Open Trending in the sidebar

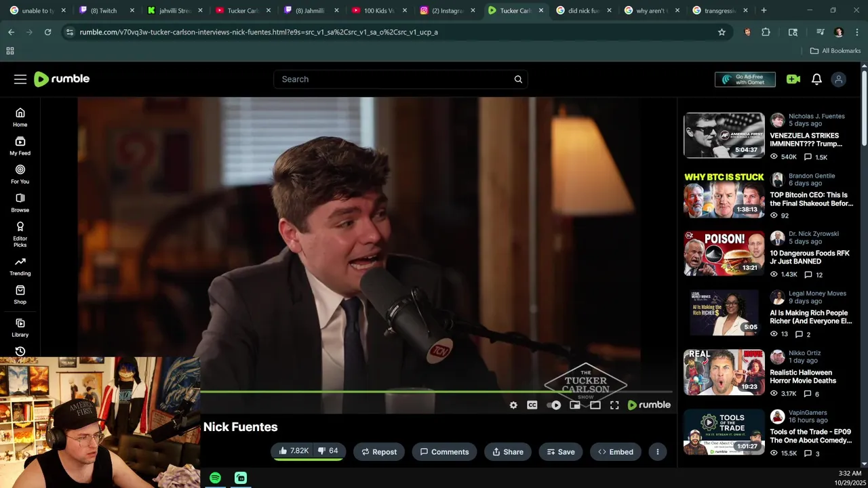[20, 266]
